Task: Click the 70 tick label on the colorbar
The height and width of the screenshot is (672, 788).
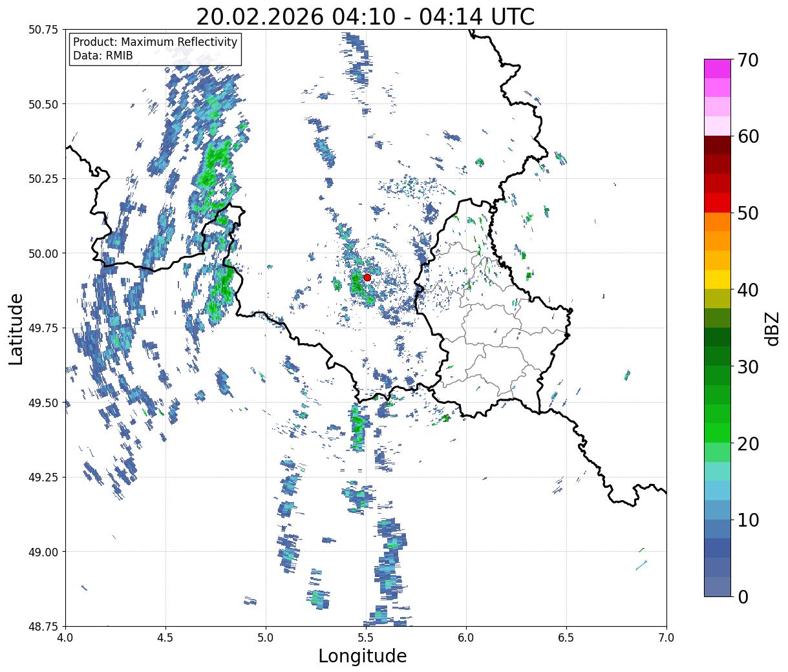Action: tap(749, 60)
